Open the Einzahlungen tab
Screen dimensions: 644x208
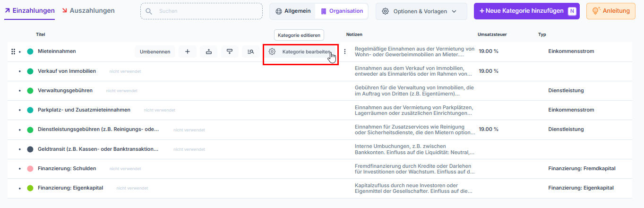[x=29, y=10]
